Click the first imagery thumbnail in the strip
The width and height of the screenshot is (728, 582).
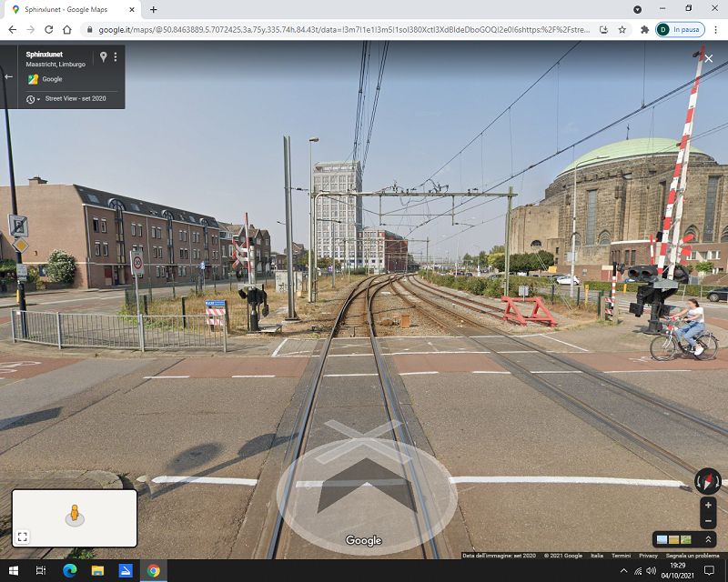click(662, 539)
